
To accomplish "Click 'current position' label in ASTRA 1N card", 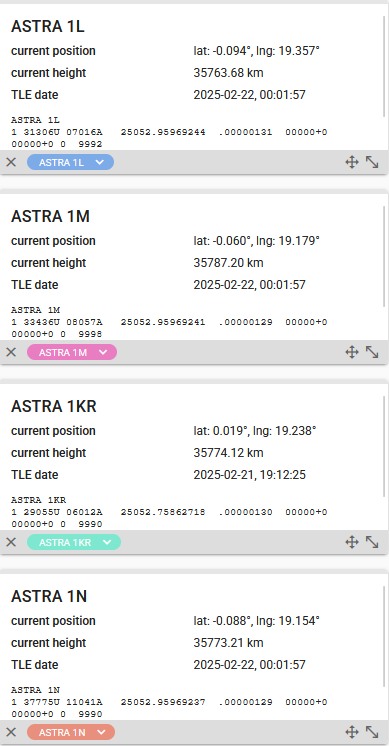I will coord(53,620).
